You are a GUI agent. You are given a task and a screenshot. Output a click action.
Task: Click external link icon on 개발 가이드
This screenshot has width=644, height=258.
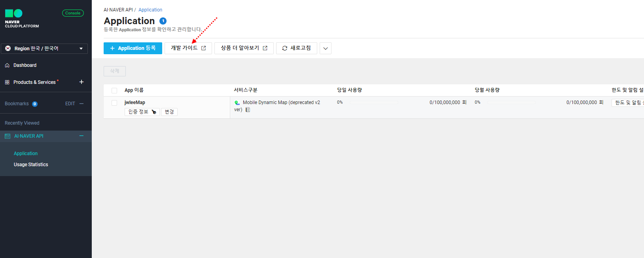click(204, 48)
